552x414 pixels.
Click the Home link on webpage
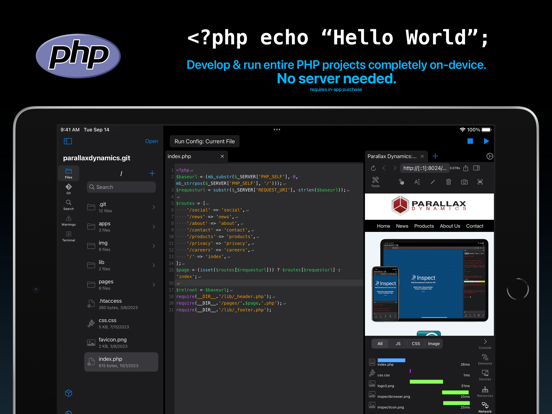[383, 226]
